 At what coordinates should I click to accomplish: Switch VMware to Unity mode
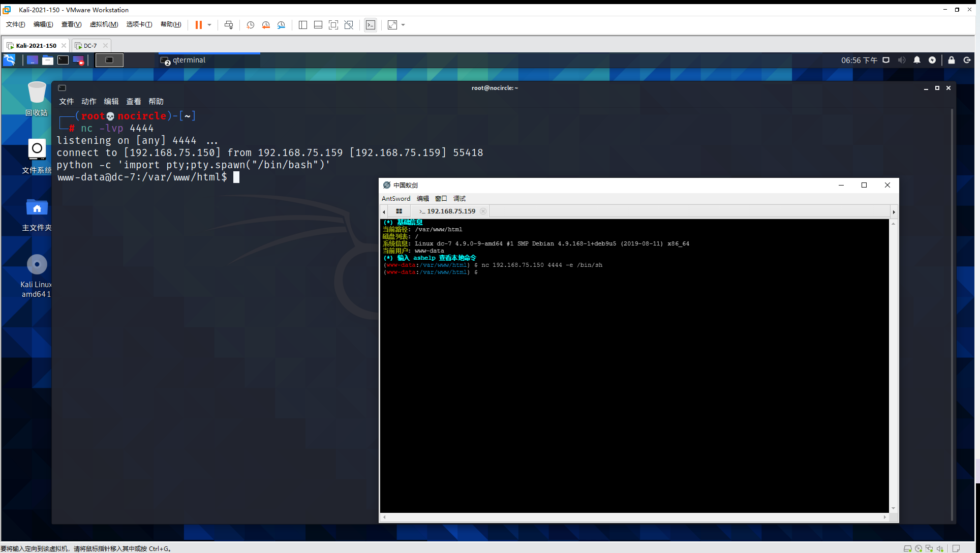click(x=349, y=25)
